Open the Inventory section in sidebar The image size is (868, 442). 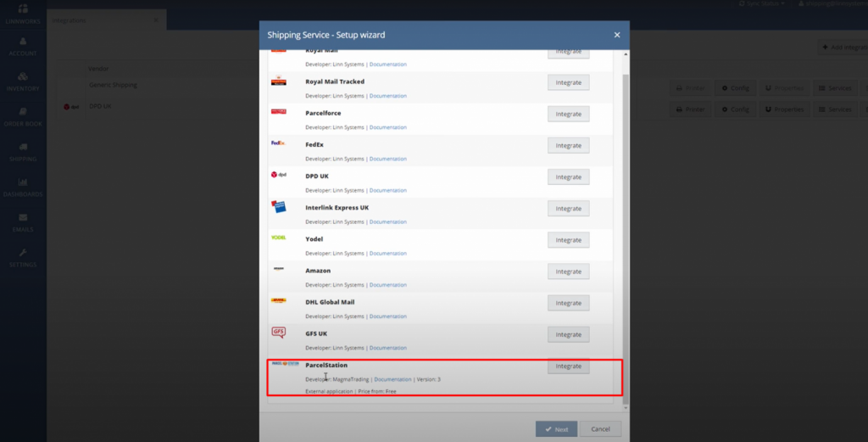(23, 82)
